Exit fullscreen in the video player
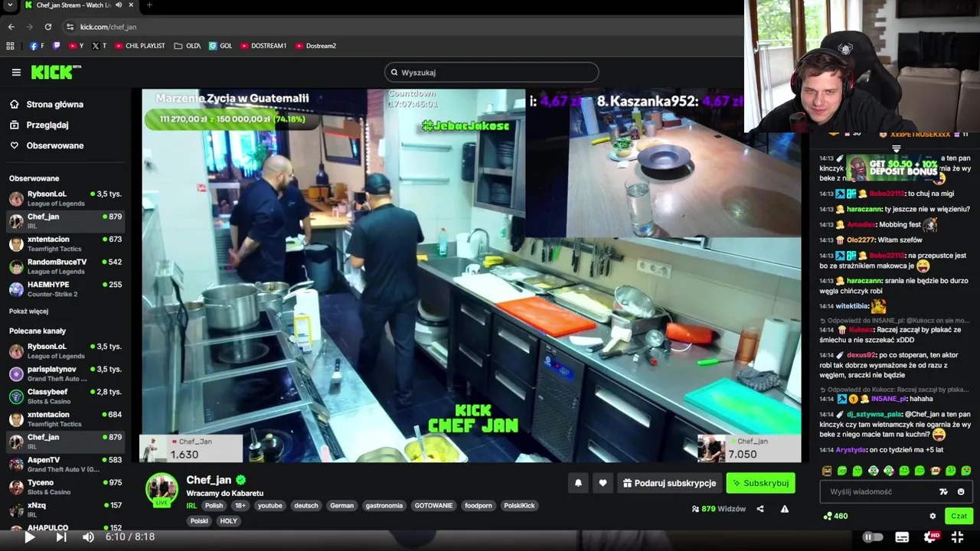 pos(957,537)
